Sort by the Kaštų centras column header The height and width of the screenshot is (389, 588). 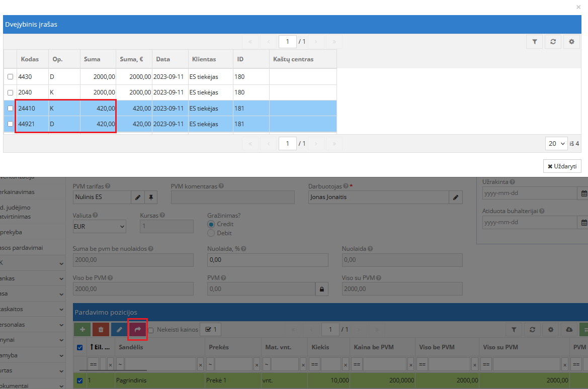293,59
